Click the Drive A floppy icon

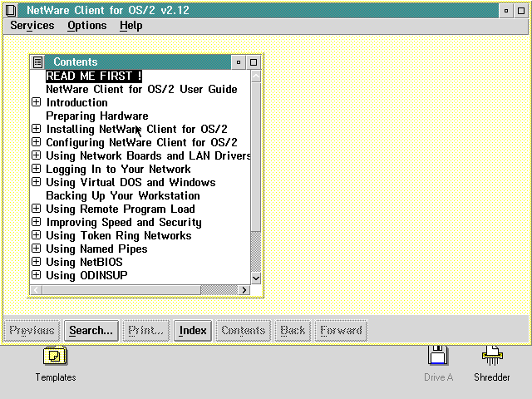pos(438,357)
